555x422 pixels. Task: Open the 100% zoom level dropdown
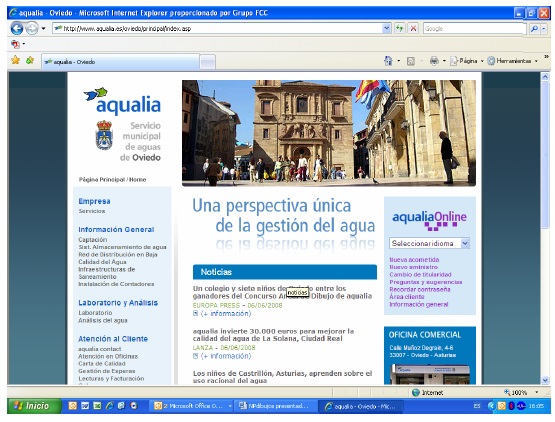coord(537,392)
